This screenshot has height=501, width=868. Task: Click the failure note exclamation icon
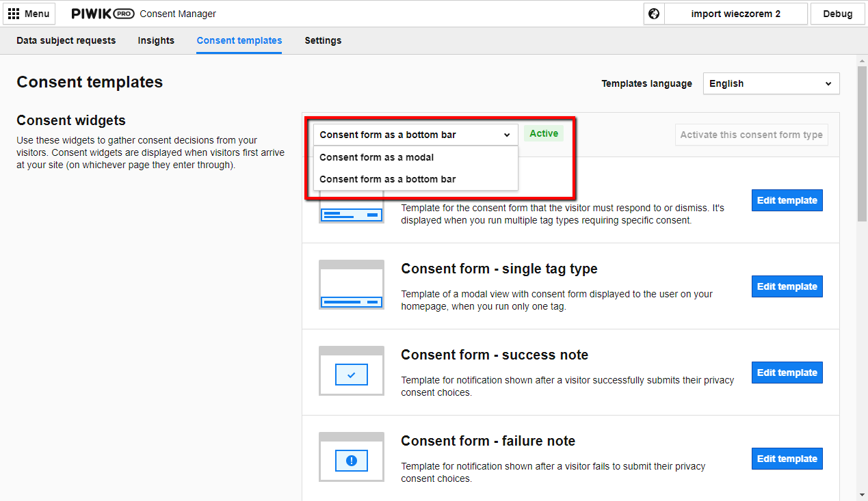(x=352, y=461)
